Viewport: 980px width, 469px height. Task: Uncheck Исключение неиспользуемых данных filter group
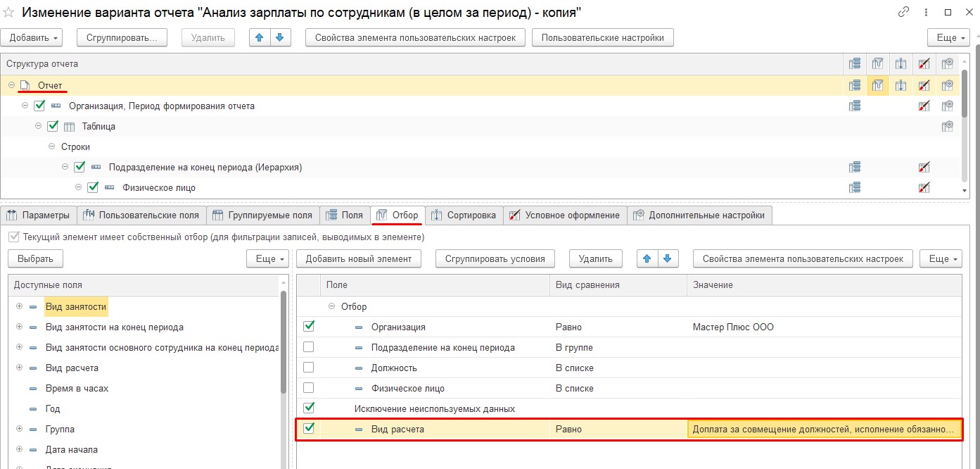coord(308,408)
